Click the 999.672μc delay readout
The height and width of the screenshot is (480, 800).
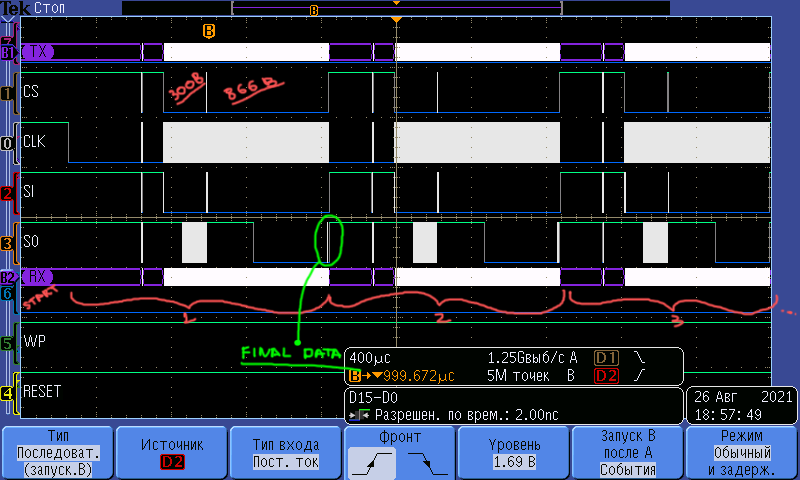tap(418, 376)
